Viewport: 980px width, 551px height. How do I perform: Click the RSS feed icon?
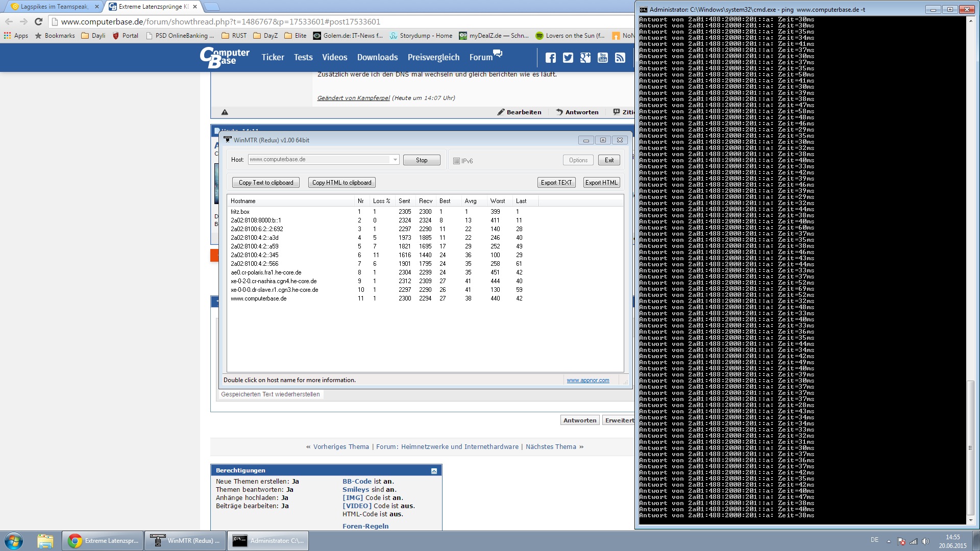coord(620,58)
